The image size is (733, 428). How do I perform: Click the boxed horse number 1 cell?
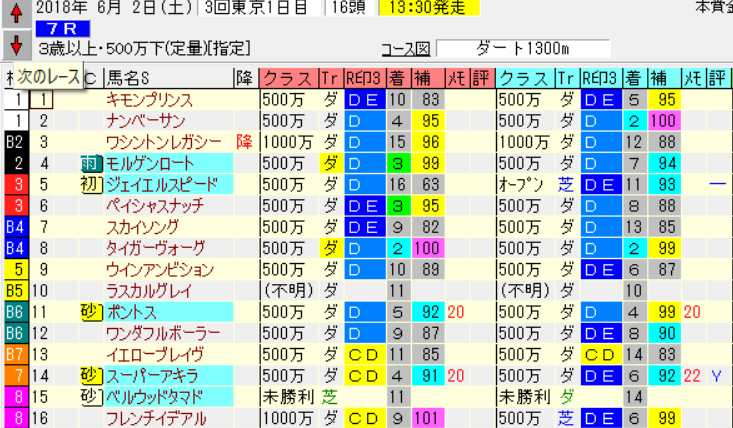point(42,100)
